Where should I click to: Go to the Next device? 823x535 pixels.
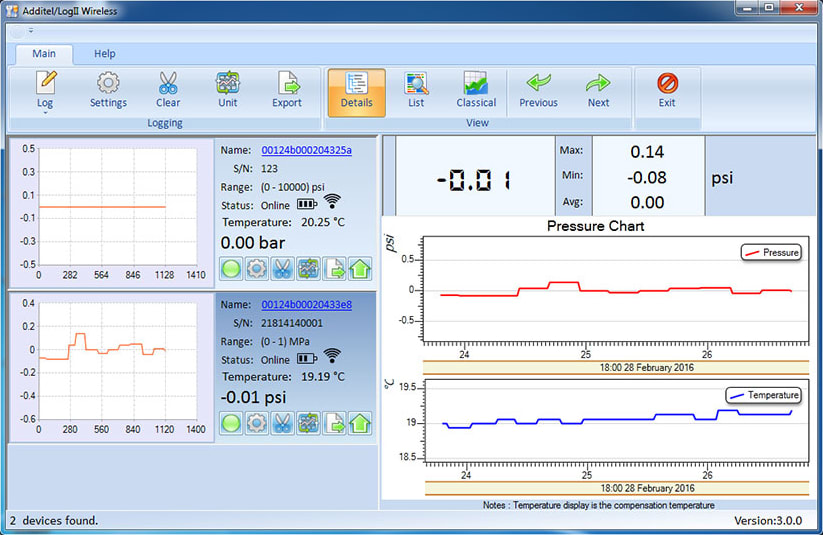(x=598, y=90)
